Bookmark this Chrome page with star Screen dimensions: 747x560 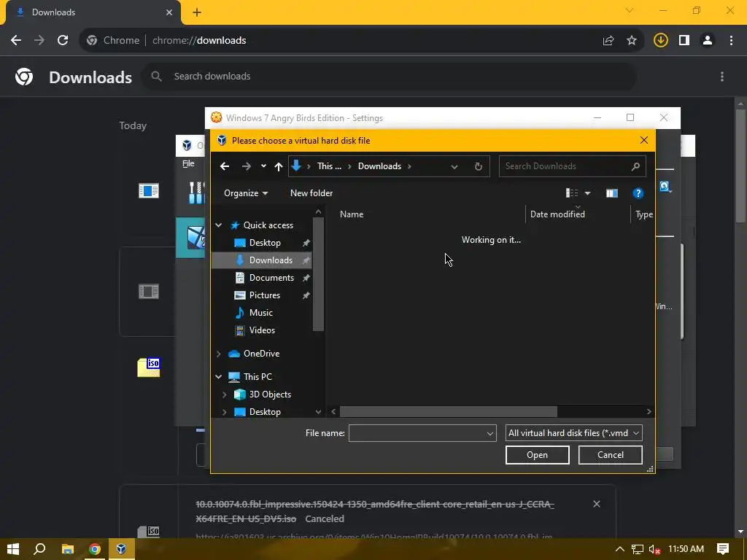click(x=632, y=41)
